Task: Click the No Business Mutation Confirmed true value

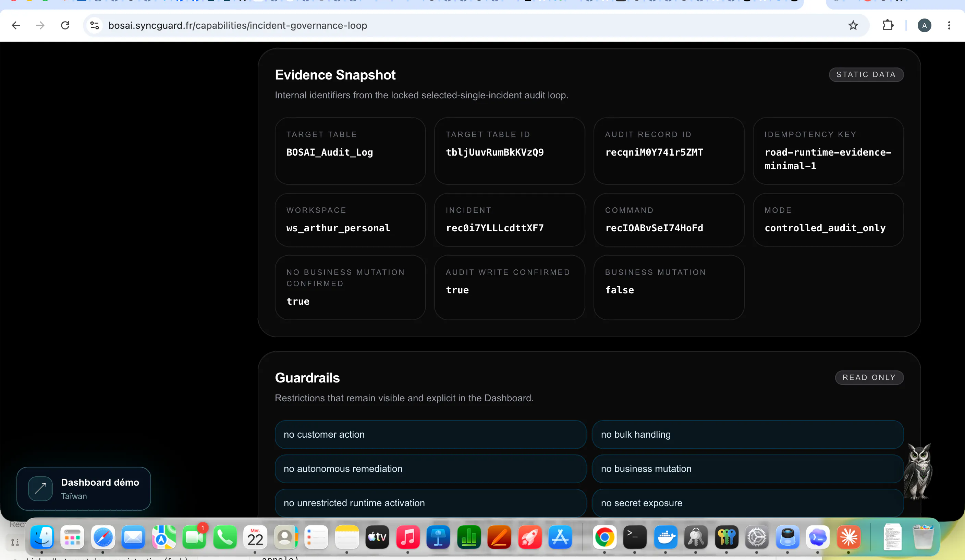Action: (x=298, y=302)
